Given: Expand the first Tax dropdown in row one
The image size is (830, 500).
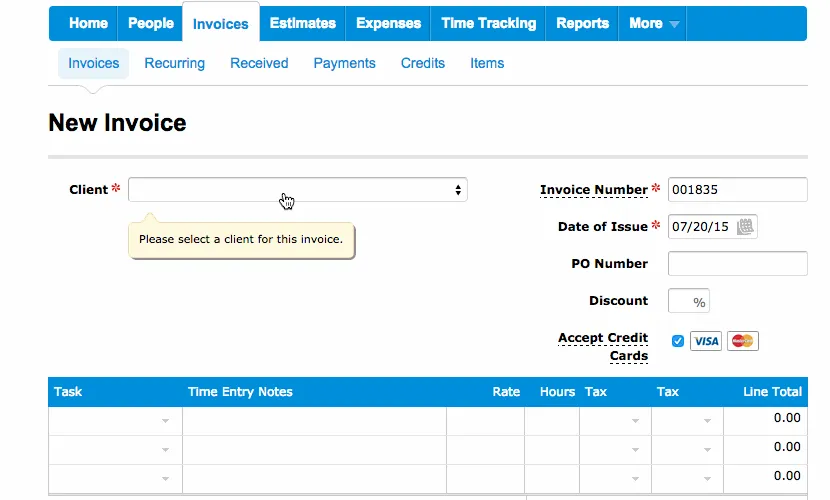Looking at the screenshot, I should point(615,420).
